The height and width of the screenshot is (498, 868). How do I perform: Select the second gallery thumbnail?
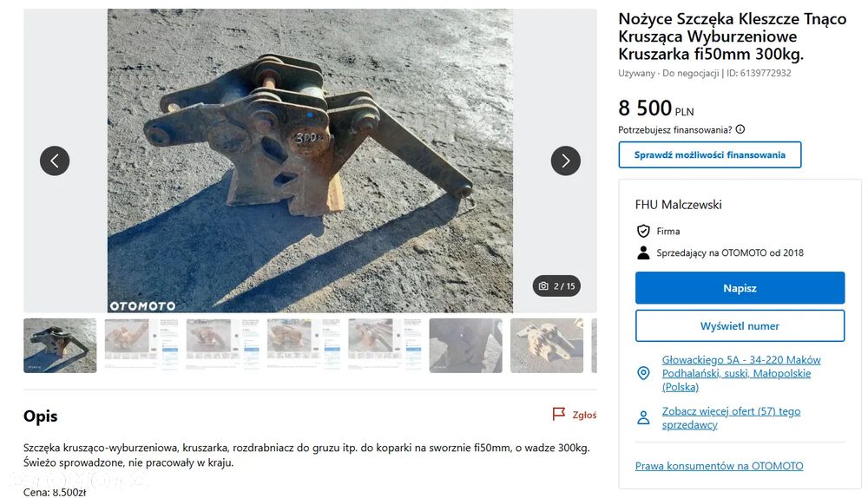(x=141, y=345)
